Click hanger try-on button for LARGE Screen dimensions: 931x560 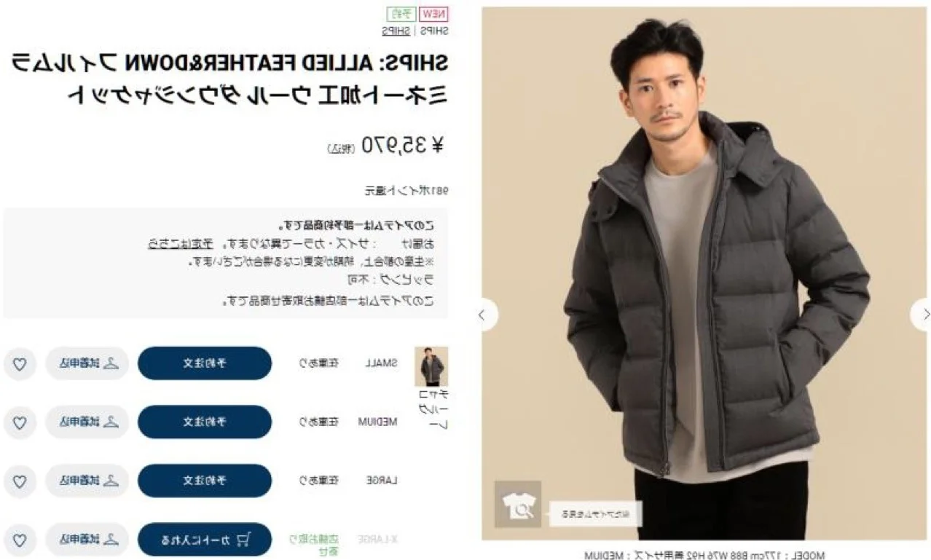coord(87,481)
